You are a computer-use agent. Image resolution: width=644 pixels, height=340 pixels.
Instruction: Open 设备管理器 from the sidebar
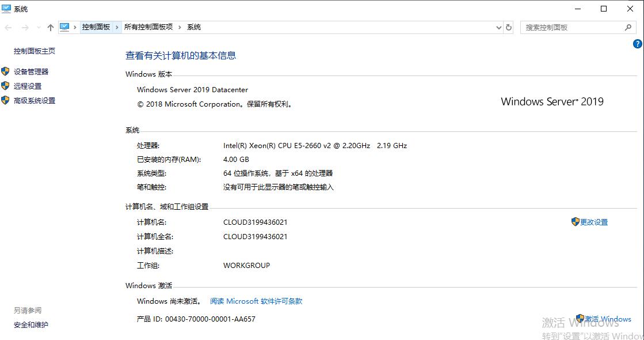click(31, 71)
